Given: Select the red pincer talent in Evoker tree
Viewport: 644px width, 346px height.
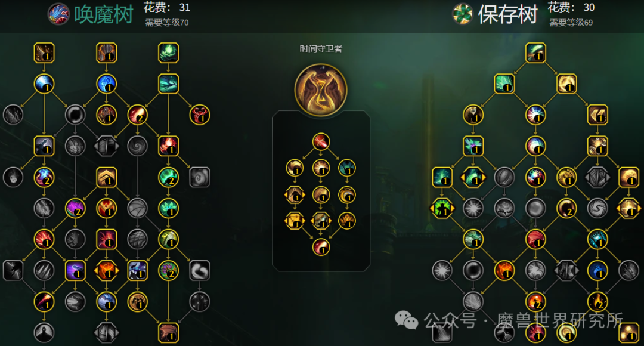Looking at the screenshot, I should click(200, 115).
